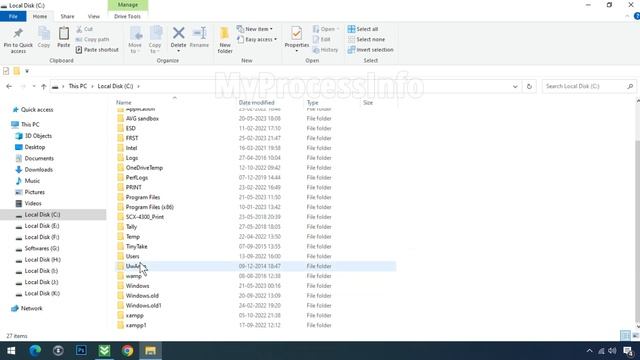
Task: Select Downloads in navigation pane
Action: [38, 169]
